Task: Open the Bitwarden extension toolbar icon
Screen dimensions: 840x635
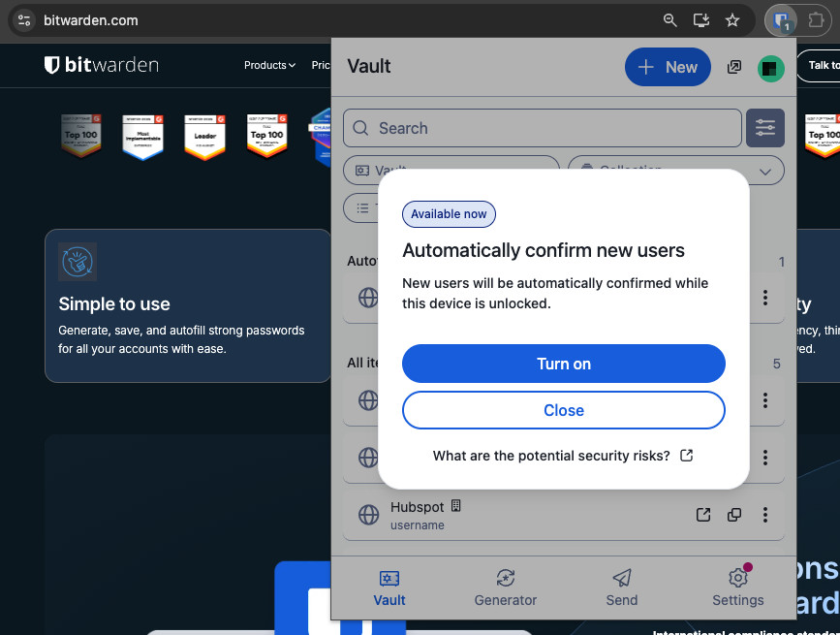Action: (781, 19)
